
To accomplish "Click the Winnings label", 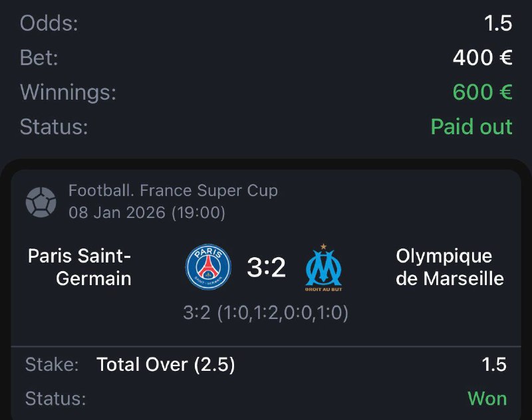I will [68, 92].
